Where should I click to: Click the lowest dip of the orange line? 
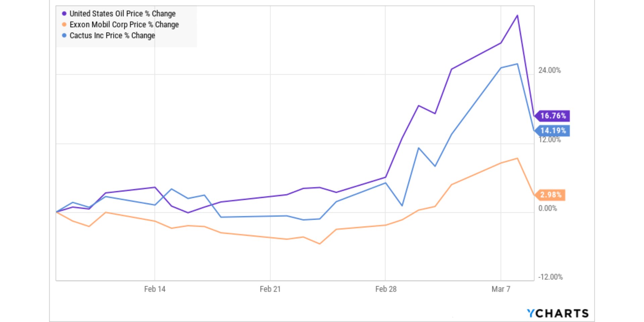[319, 244]
